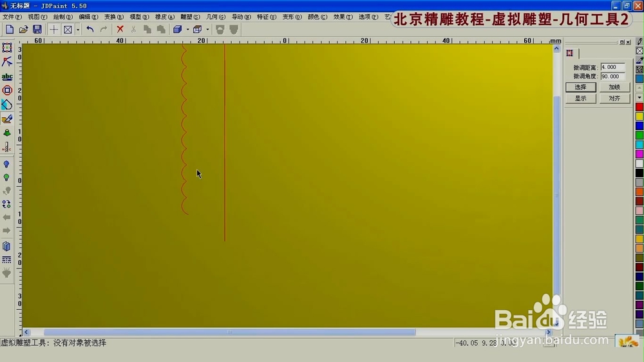644x362 pixels.
Task: Open the dropdown beside the solid cube icon
Action: pos(187,29)
